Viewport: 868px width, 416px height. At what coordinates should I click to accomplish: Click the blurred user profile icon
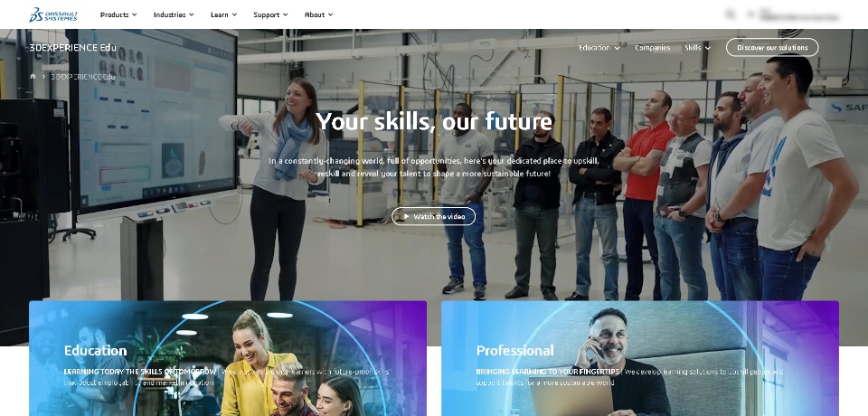[751, 14]
